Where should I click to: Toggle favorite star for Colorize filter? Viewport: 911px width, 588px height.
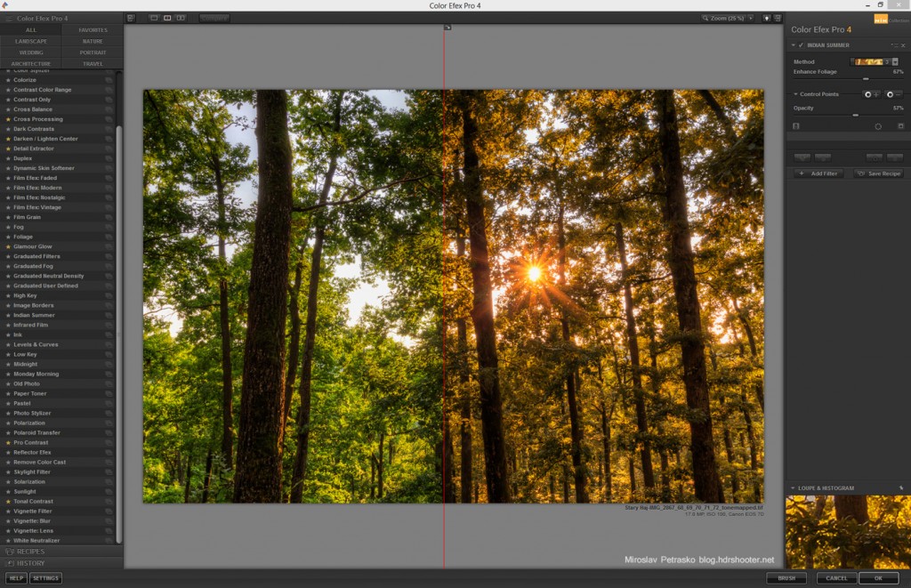coord(8,80)
